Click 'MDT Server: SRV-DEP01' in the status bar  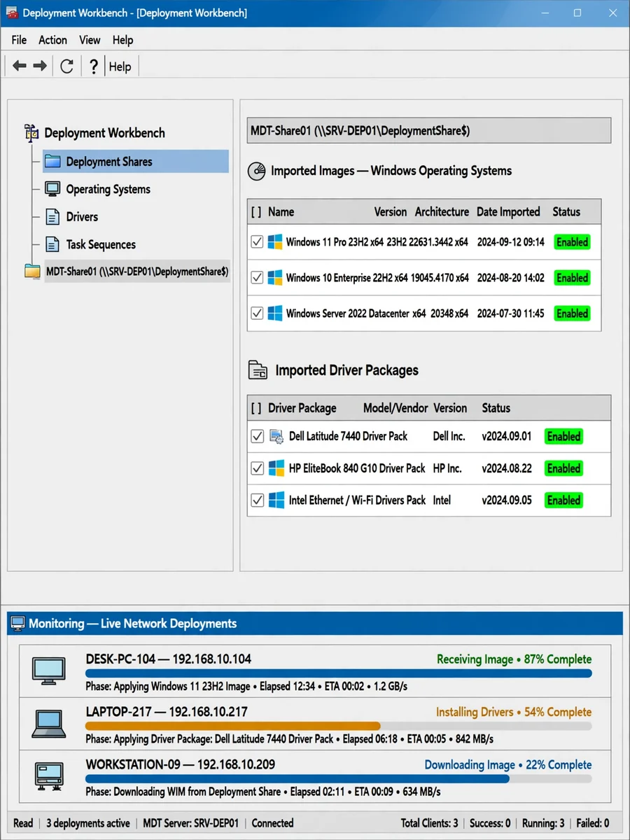point(190,823)
